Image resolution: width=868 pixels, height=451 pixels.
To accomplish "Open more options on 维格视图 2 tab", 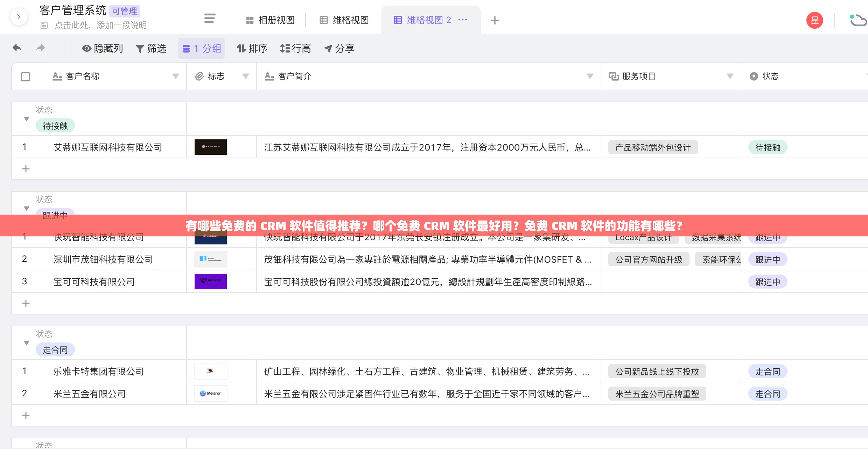I will pyautogui.click(x=463, y=20).
